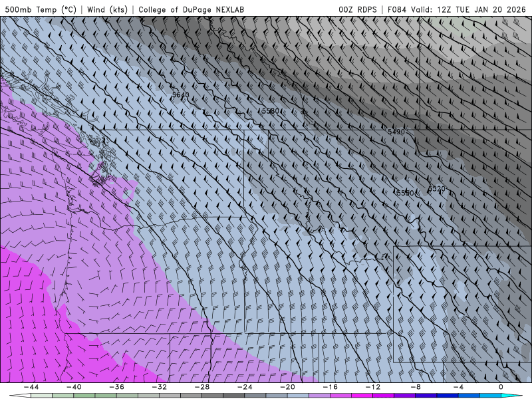
Task: Click the -20 colorbar tick label
Action: pos(287,387)
